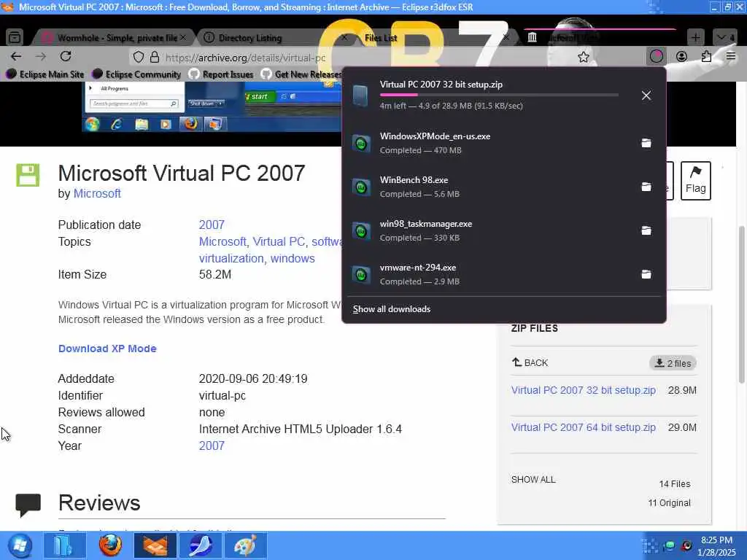Cancel the Virtual PC 2007 32 bit download
The height and width of the screenshot is (560, 747).
(646, 96)
